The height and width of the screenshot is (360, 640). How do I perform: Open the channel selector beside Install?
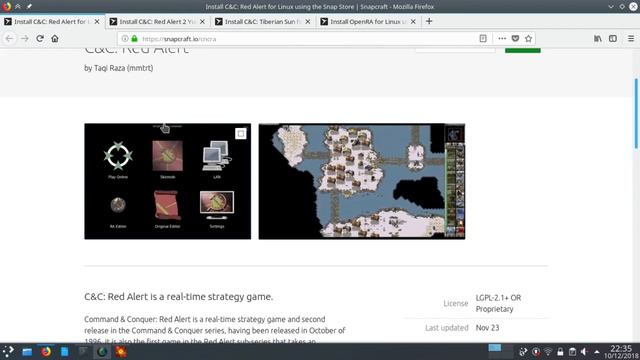[x=455, y=50]
